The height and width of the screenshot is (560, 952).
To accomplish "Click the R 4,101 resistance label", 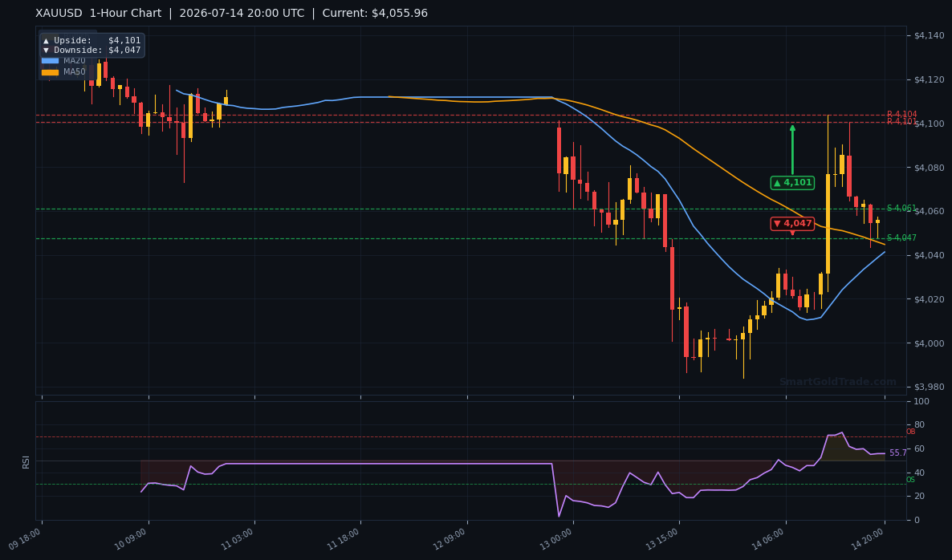I will coord(901,122).
